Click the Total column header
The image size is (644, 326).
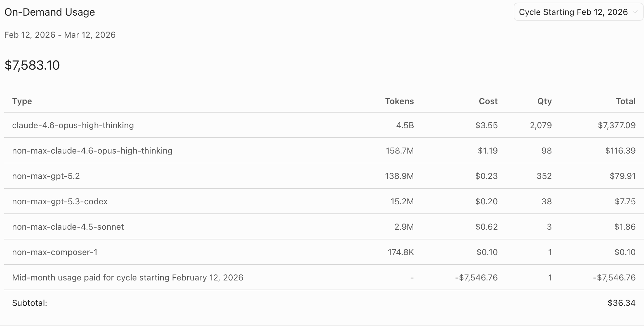[625, 101]
